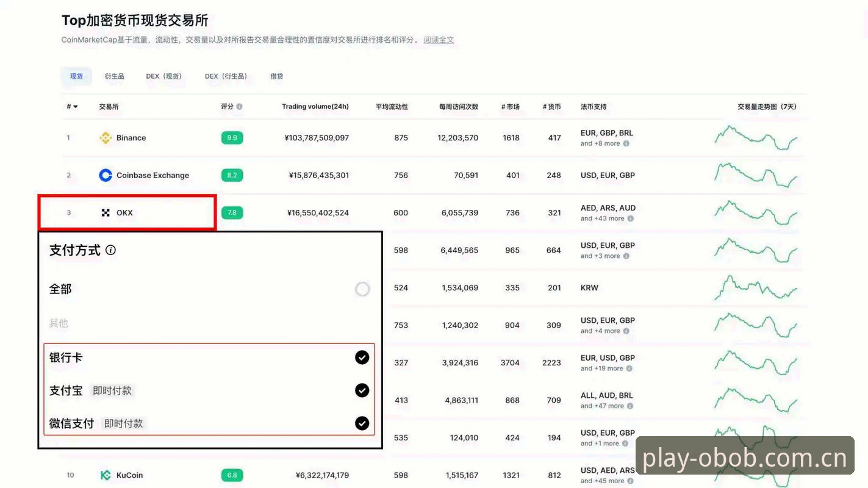Screen dimensions: 868x488
Task: Click KuCoin's 6.8 score badge
Action: pos(232,475)
